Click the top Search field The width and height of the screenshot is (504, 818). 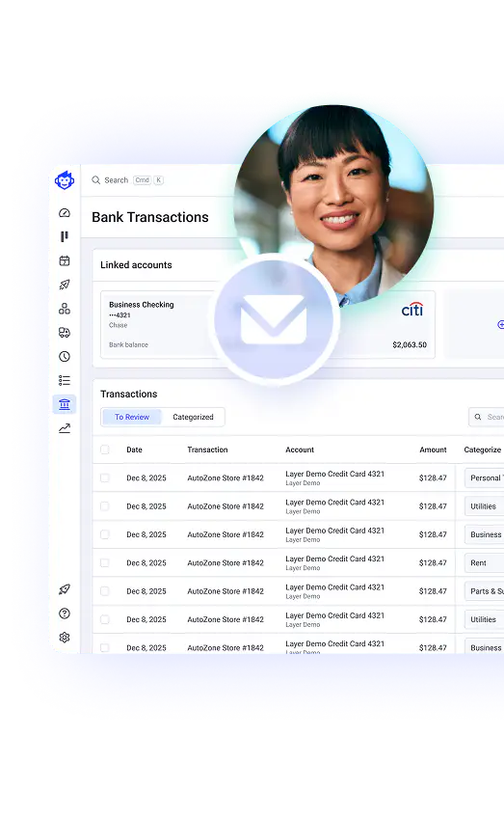click(x=128, y=180)
